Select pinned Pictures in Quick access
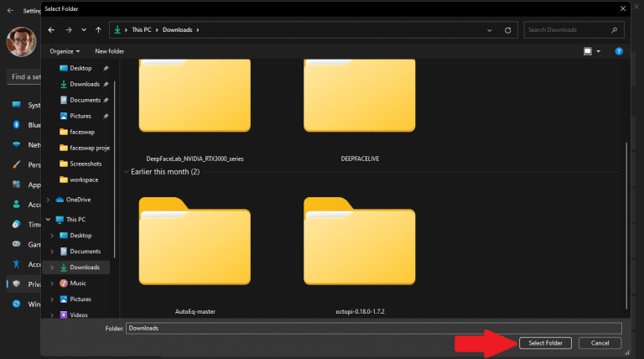Screen dimensions: 644x359 click(80, 117)
